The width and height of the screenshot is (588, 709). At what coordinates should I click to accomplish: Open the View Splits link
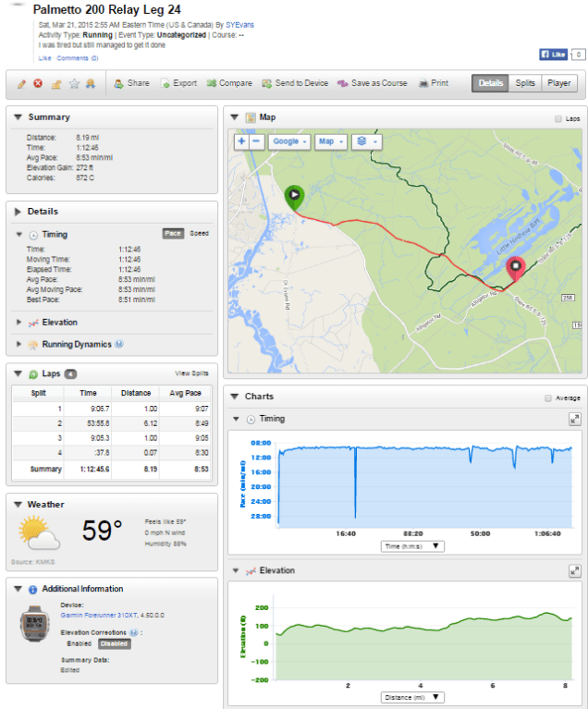[x=191, y=373]
